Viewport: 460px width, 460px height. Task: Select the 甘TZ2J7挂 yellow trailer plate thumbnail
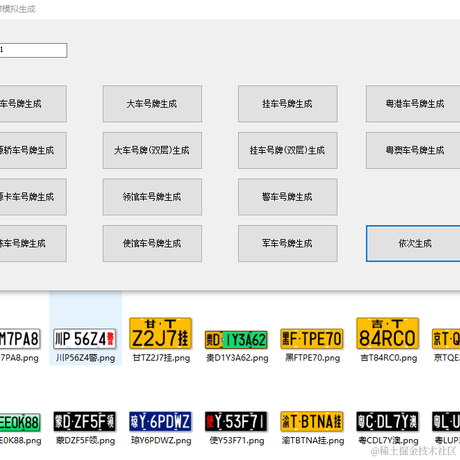(160, 333)
